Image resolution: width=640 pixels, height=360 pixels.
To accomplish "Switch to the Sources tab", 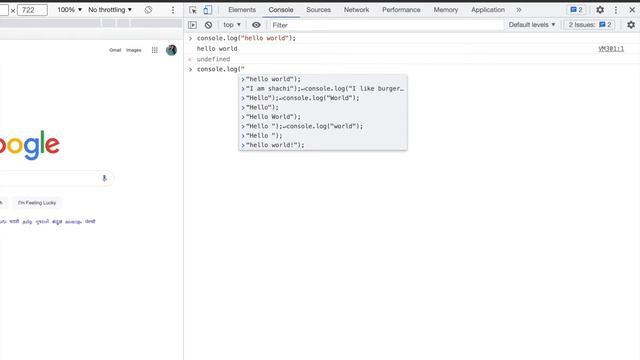I will (x=318, y=10).
